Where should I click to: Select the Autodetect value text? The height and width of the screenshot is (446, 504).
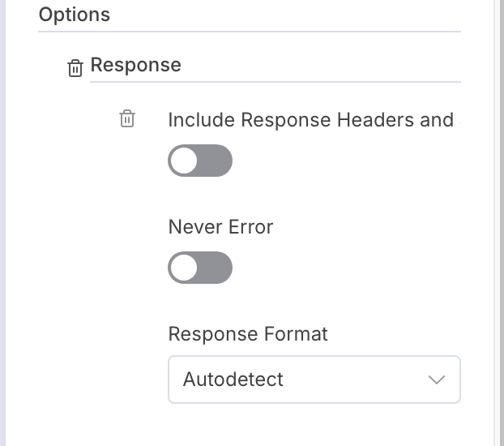pyautogui.click(x=233, y=380)
